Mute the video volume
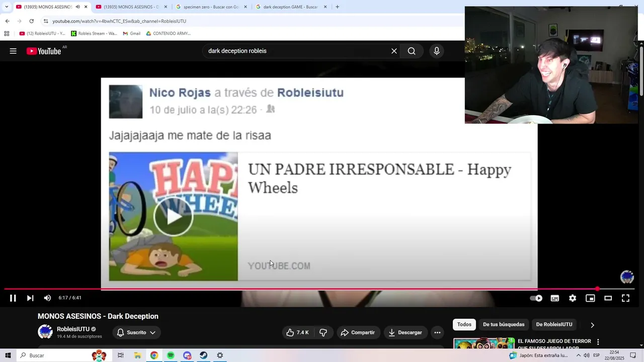Screen dimensions: 644x362 click(47, 298)
